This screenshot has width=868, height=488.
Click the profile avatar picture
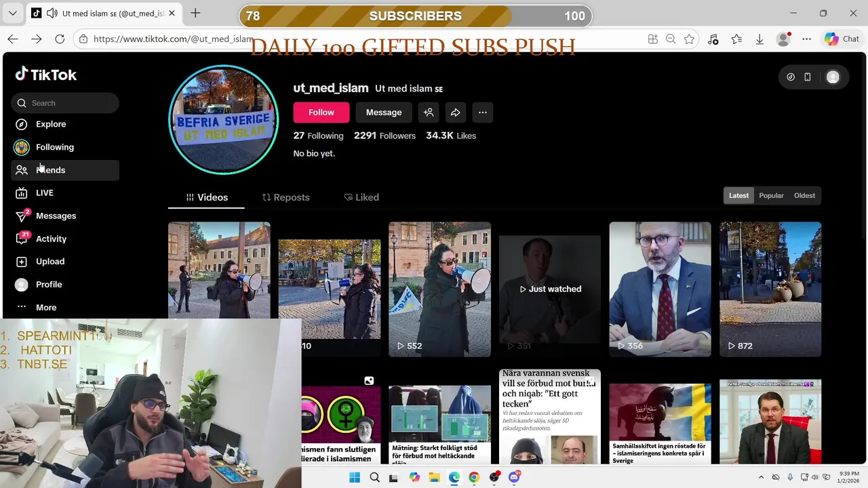223,120
